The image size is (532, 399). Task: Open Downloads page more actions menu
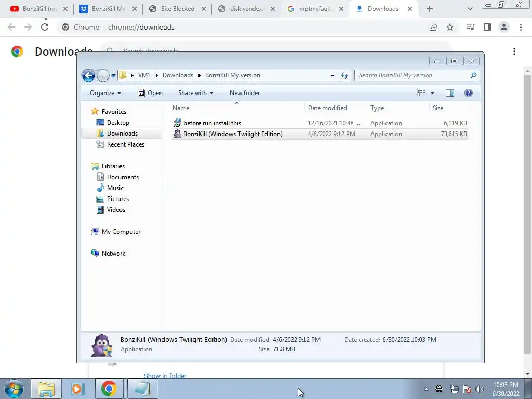[x=514, y=51]
